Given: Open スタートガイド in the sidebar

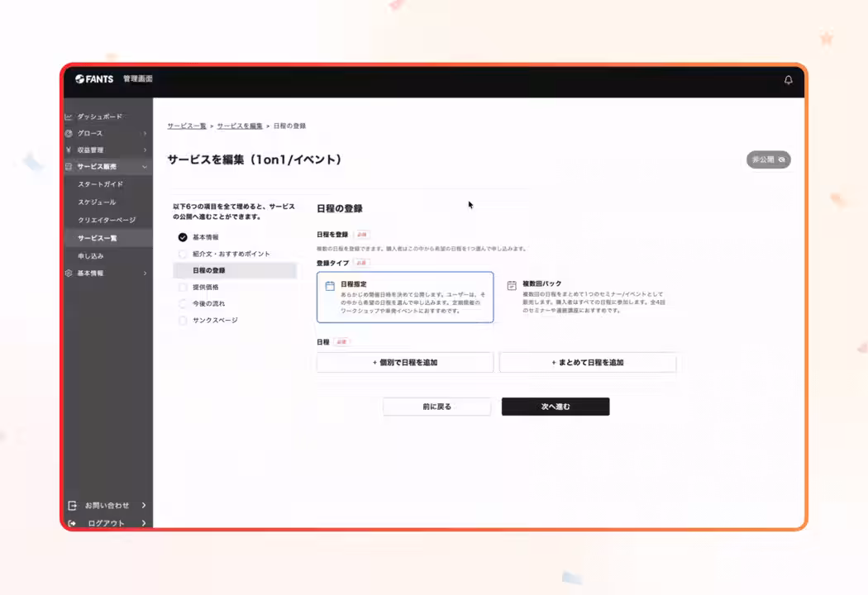Looking at the screenshot, I should [x=100, y=184].
